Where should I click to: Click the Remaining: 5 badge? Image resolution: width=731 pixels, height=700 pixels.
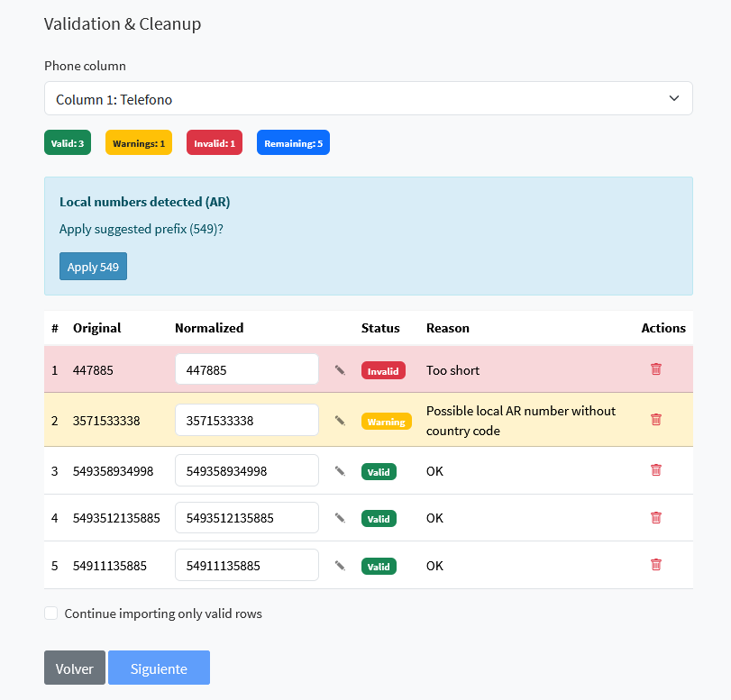click(x=293, y=142)
